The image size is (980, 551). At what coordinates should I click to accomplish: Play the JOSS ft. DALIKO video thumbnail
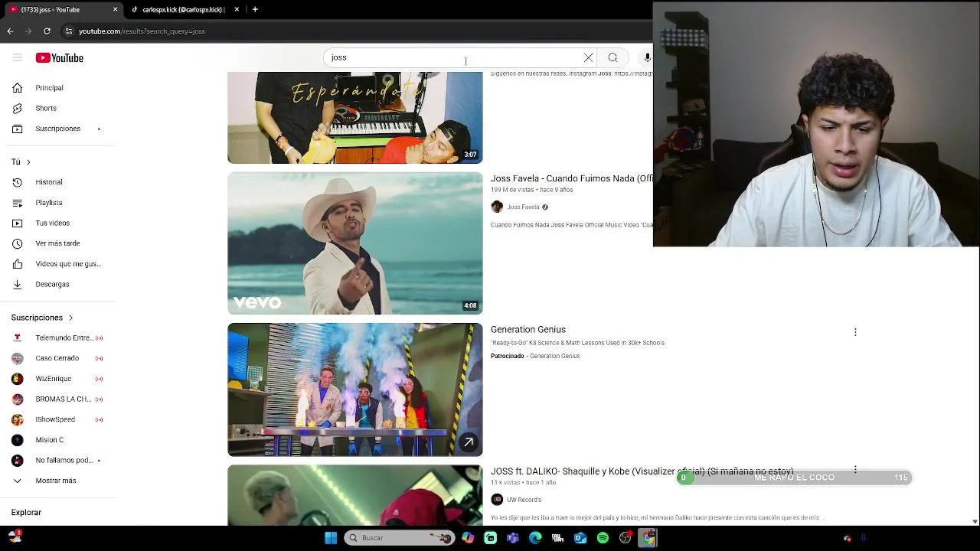click(355, 495)
